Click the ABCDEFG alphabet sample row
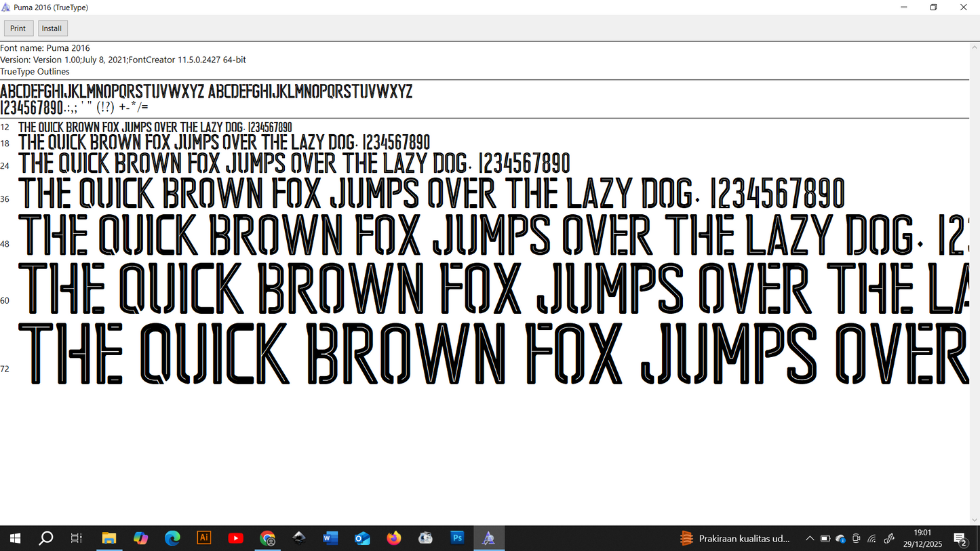Image resolution: width=980 pixels, height=551 pixels. [x=206, y=91]
